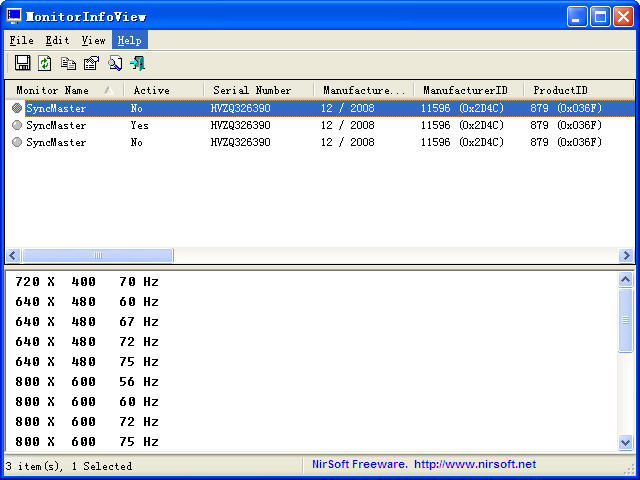The height and width of the screenshot is (480, 640).
Task: Click the '640 X 480 75 Hz' line
Action: 87,362
